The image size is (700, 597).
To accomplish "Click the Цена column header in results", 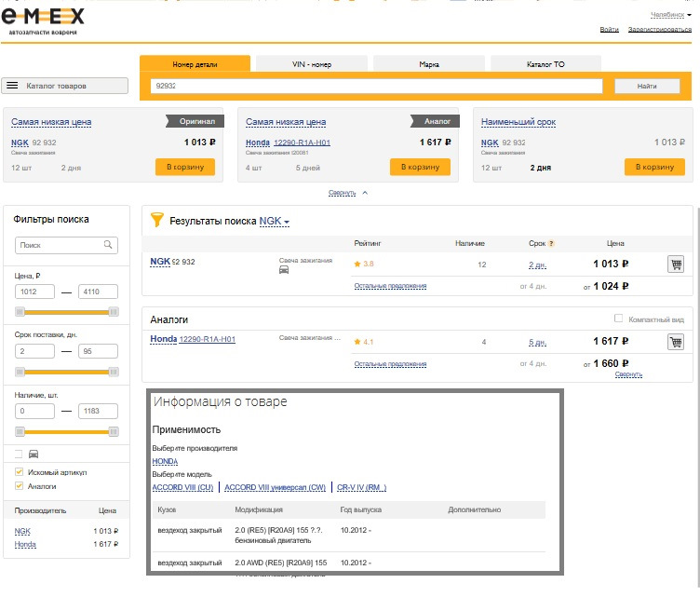I will [x=615, y=243].
